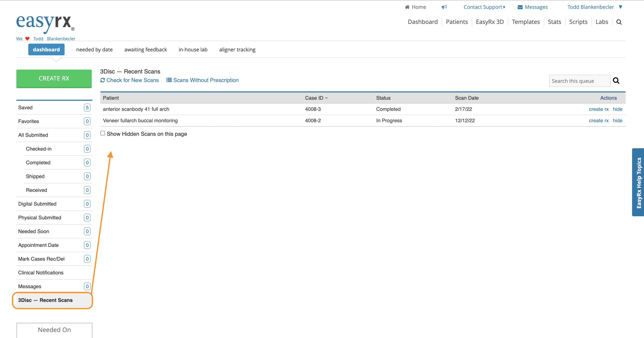This screenshot has height=338, width=644.
Task: Open the Physical Submitted queue
Action: pyautogui.click(x=54, y=218)
